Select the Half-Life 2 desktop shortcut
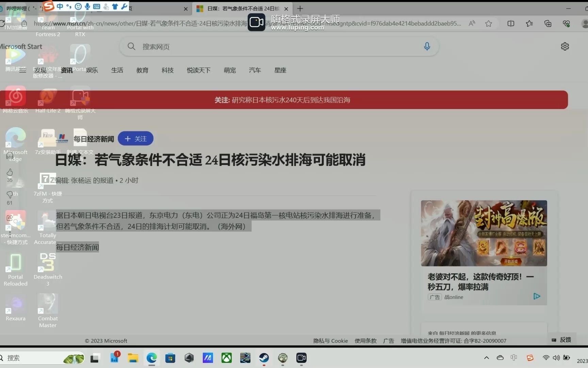The height and width of the screenshot is (368, 588). 48,100
